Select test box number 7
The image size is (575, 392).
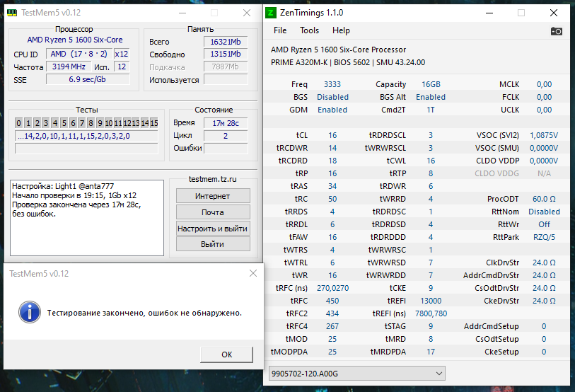tap(82, 123)
